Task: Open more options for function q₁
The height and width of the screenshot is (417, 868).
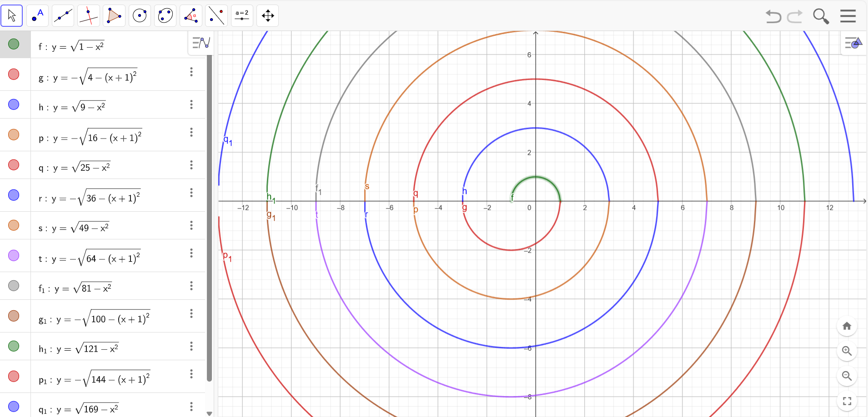Action: click(x=191, y=407)
